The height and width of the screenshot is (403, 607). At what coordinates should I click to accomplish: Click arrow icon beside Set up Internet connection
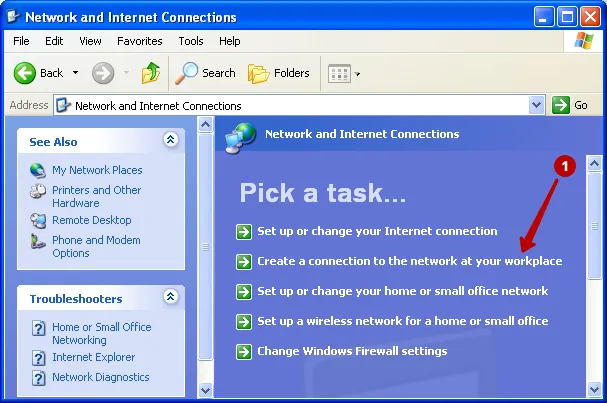244,232
